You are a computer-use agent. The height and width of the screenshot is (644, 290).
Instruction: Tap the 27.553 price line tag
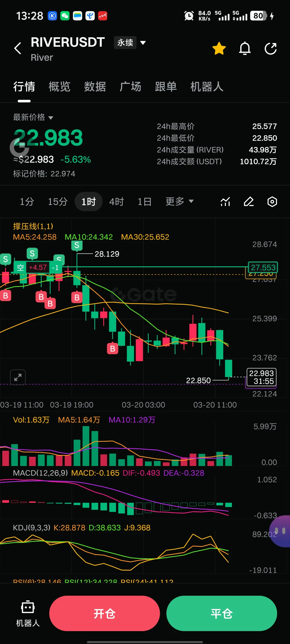point(263,267)
